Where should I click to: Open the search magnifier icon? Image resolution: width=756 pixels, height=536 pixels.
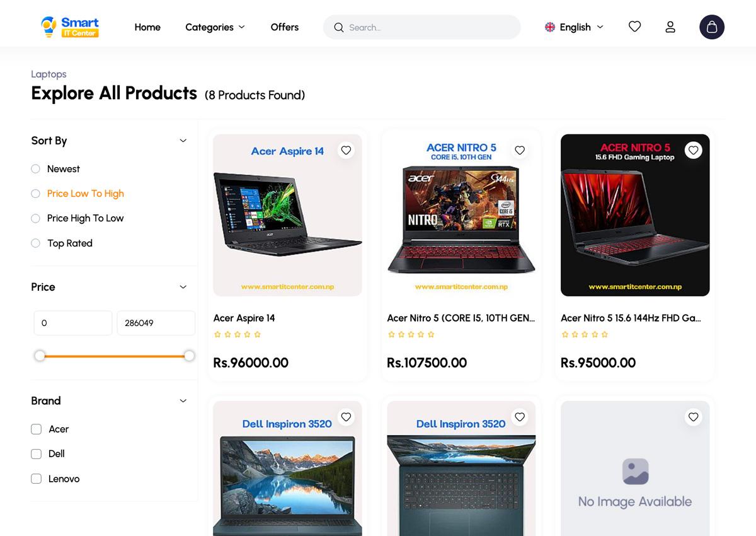pyautogui.click(x=339, y=28)
